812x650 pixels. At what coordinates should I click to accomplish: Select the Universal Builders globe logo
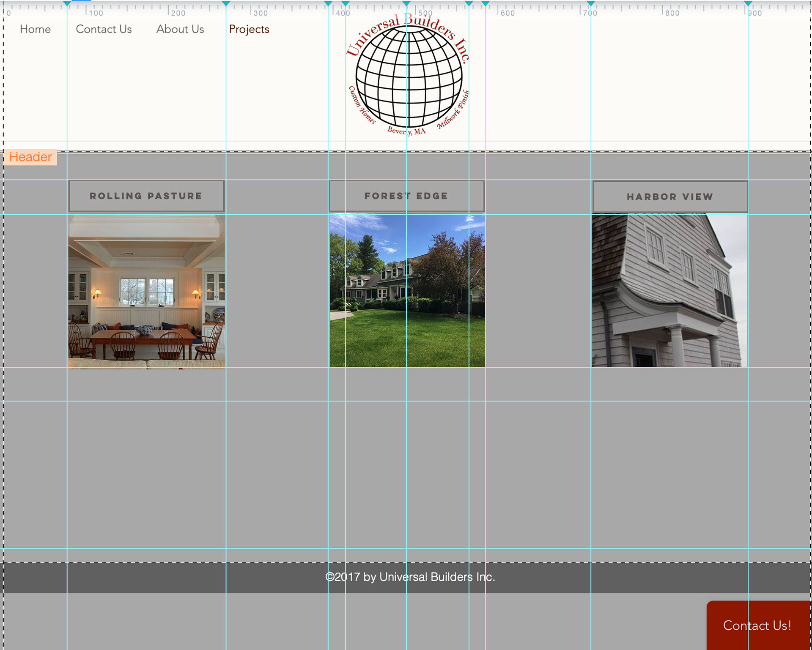[x=408, y=75]
